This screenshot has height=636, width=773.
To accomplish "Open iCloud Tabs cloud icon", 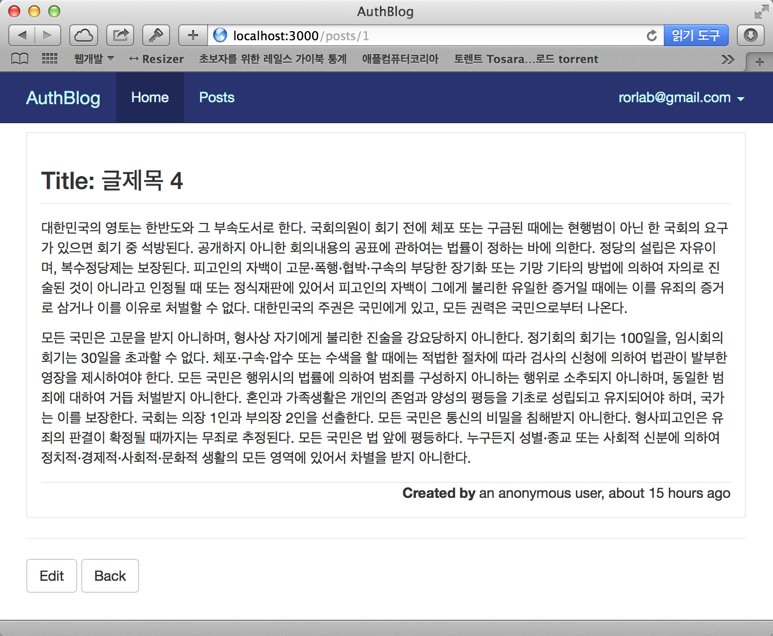I will tap(83, 35).
